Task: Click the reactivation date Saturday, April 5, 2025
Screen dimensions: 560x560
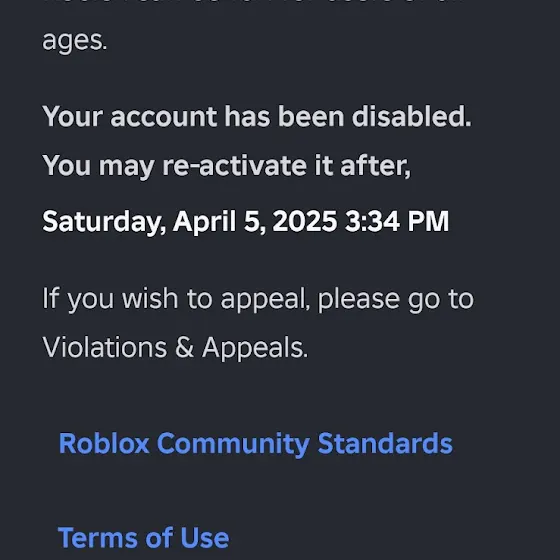Action: [x=189, y=222]
